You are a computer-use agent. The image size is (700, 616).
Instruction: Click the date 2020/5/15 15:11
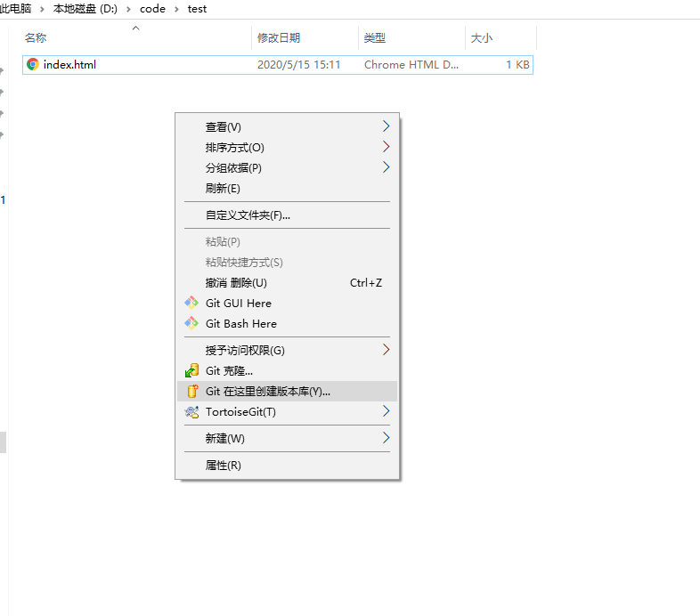[298, 65]
